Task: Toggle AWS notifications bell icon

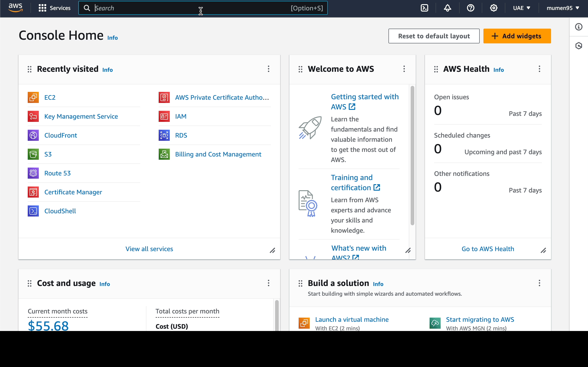Action: click(447, 8)
